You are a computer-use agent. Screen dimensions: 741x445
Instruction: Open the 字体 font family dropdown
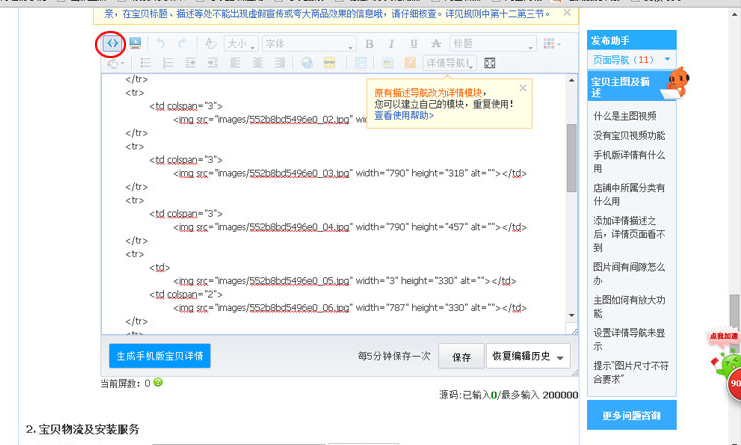[309, 44]
